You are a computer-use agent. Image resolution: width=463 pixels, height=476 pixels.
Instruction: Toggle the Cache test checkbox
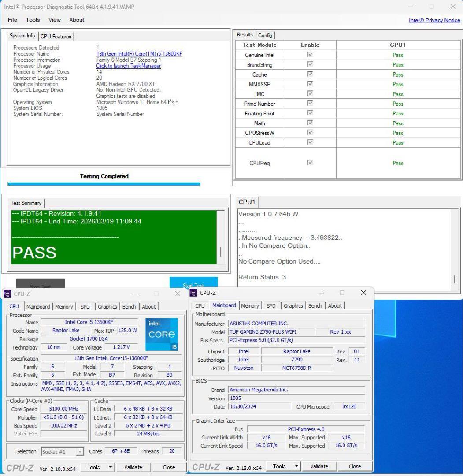point(310,74)
